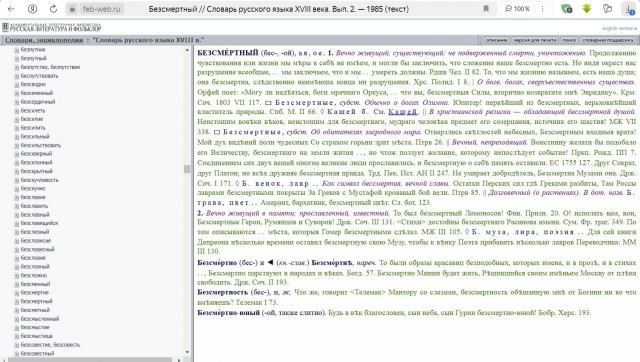640x362 pixels.
Task: Open the Безславящийся entry
Action: click(x=39, y=223)
